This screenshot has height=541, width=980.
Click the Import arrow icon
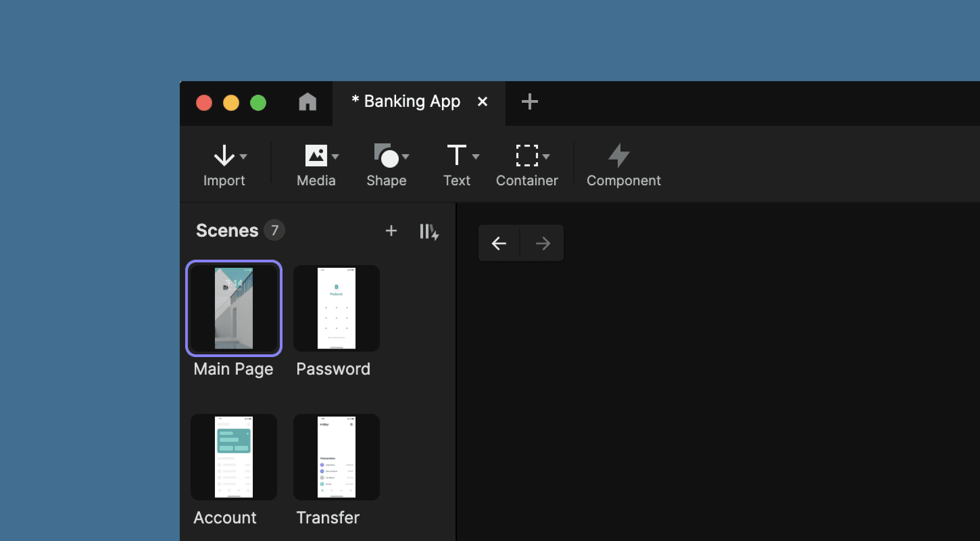(223, 156)
